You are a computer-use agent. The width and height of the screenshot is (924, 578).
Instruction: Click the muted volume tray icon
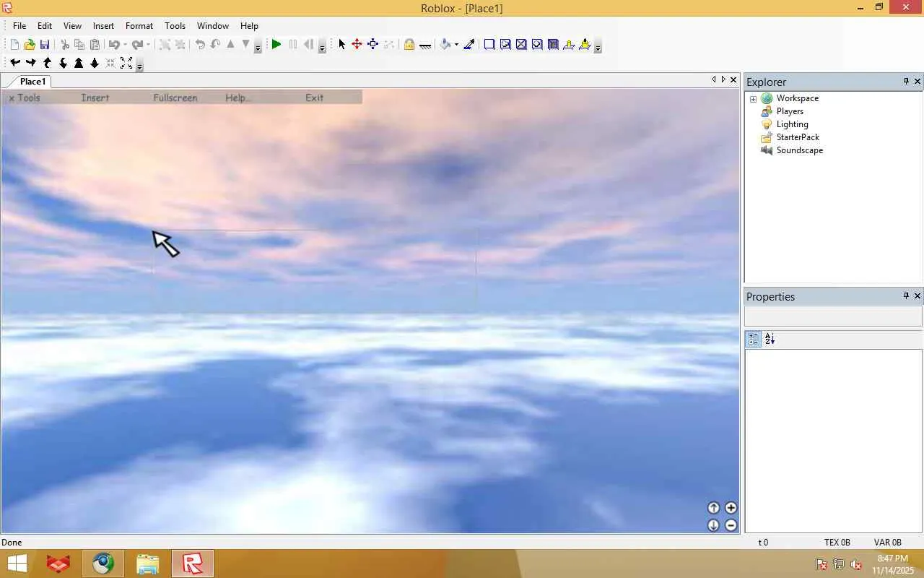pos(856,564)
